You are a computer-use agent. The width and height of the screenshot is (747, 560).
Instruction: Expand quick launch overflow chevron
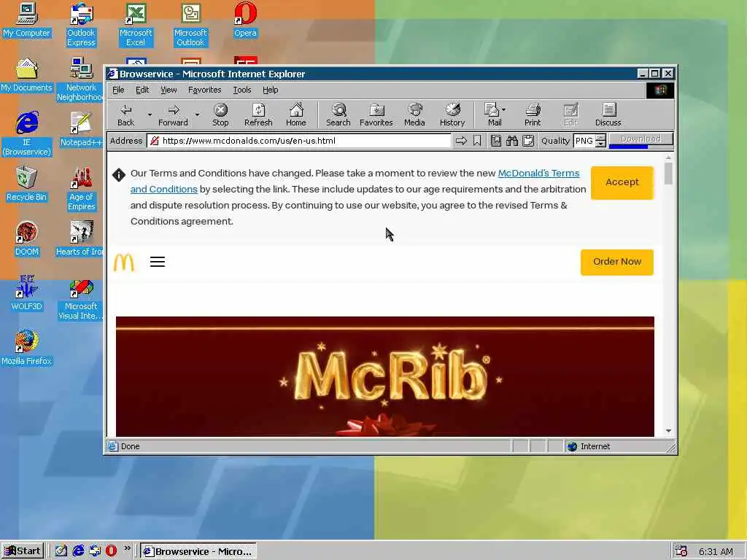click(127, 548)
